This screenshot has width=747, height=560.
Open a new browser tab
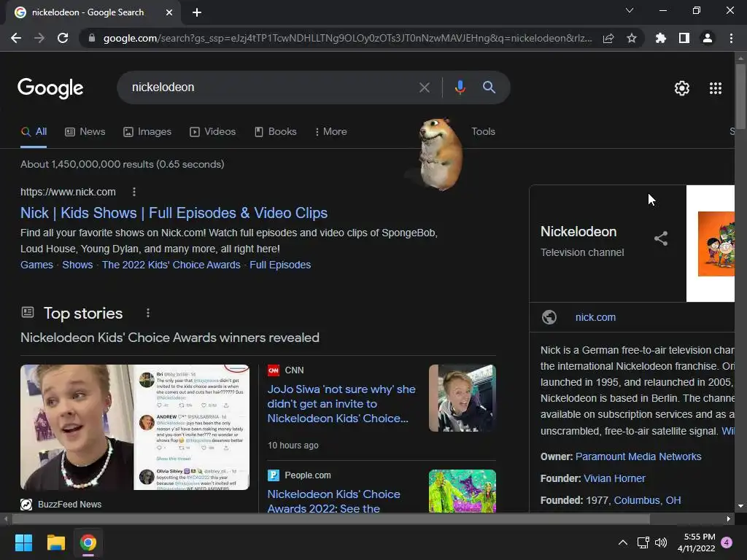tap(197, 12)
